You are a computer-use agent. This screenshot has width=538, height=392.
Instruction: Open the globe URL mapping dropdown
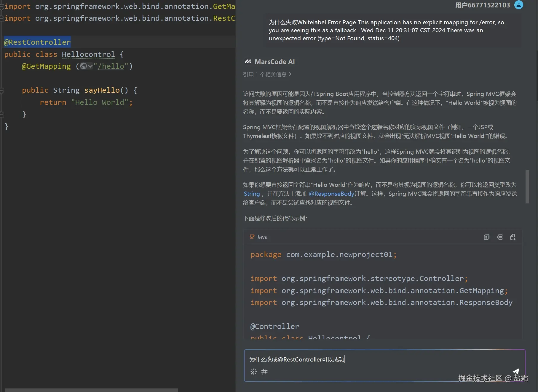87,66
